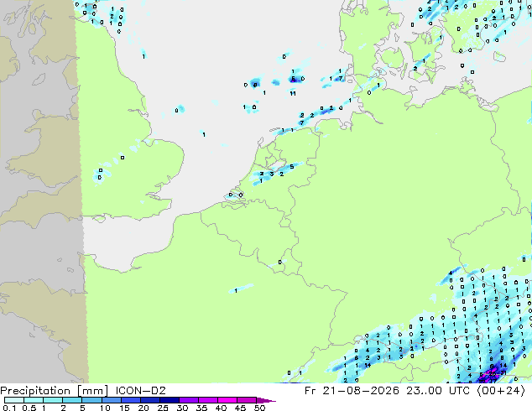Click the "0.5" legend scale label
The width and height of the screenshot is (532, 411).
[x=29, y=408]
